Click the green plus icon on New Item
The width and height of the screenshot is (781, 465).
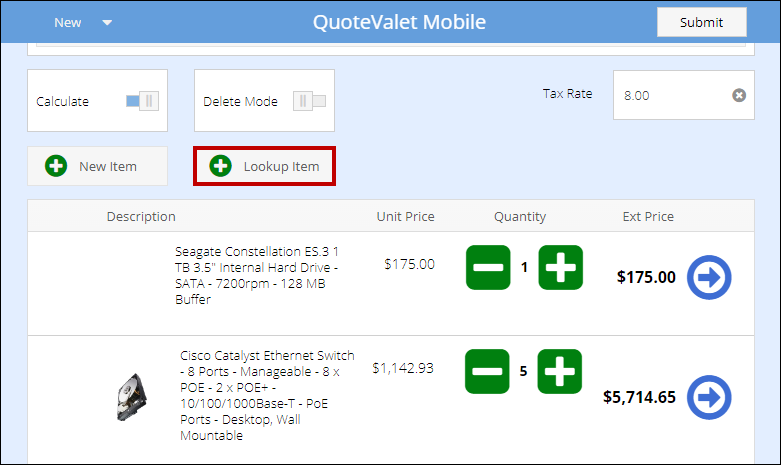point(56,166)
